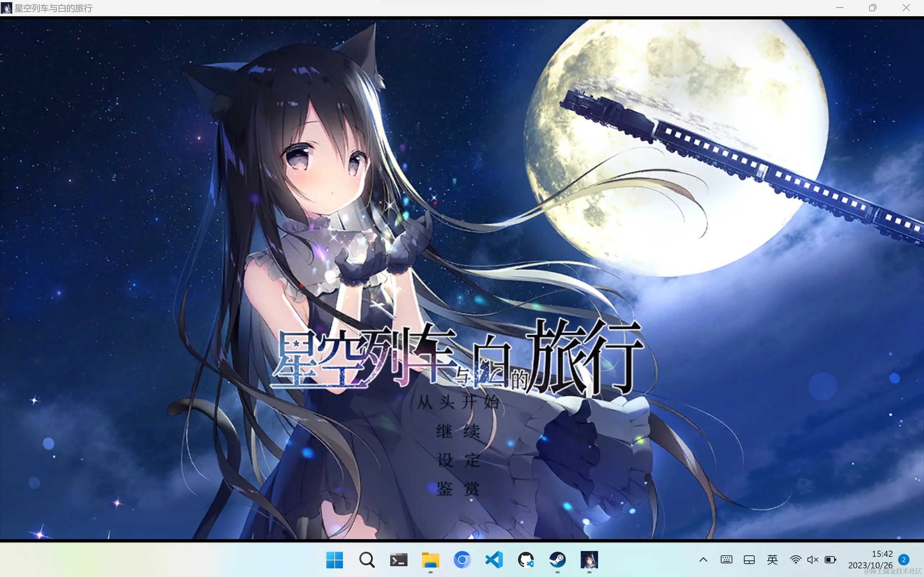Launch Terminal from taskbar

(x=398, y=560)
